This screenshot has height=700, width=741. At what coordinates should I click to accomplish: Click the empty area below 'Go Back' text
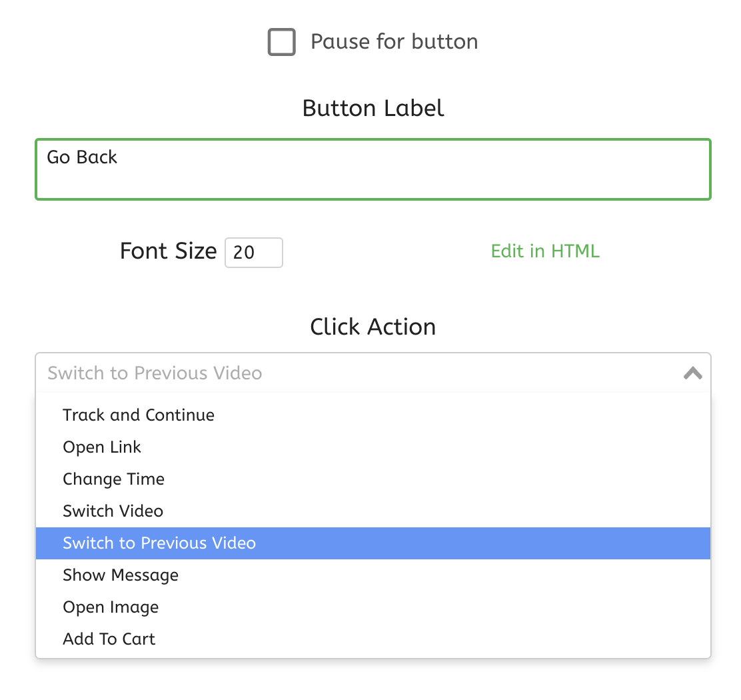373,183
